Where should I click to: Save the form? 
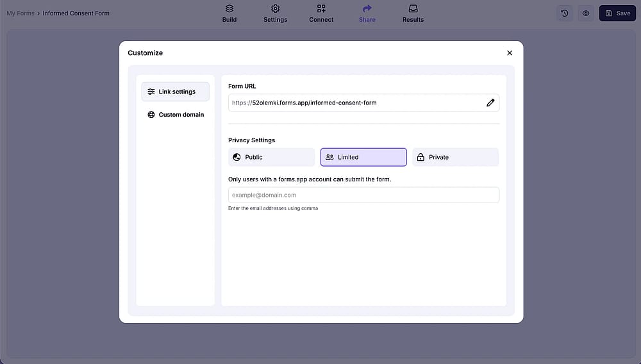point(617,13)
